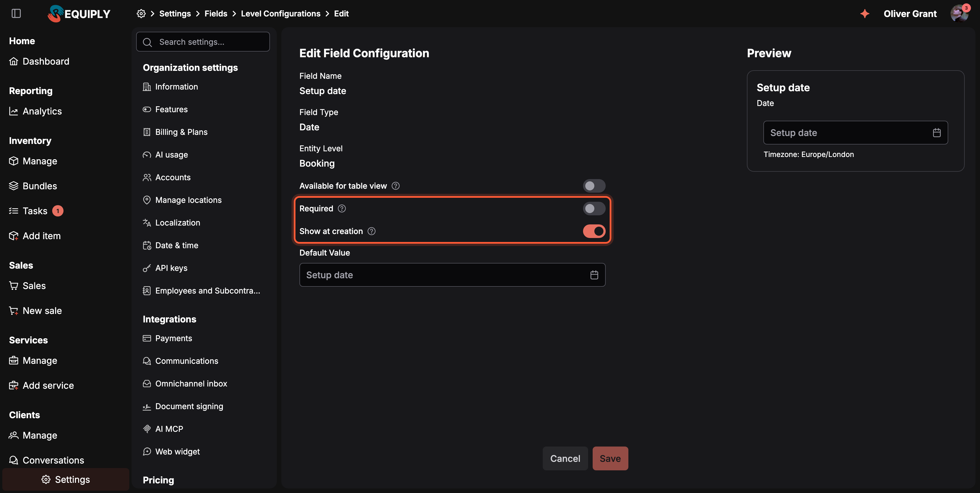This screenshot has height=493, width=980.
Task: Select the highlighted Settings nav item
Action: click(x=66, y=480)
